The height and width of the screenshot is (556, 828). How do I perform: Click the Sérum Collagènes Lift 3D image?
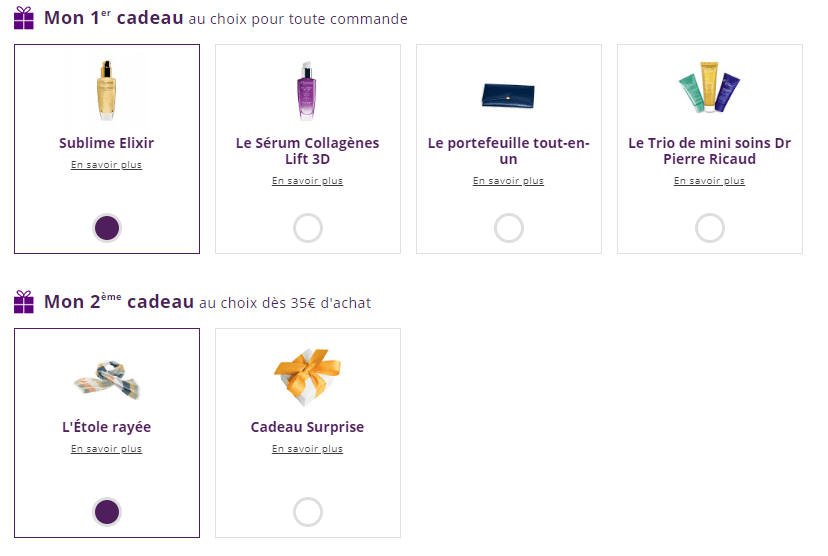pos(307,90)
